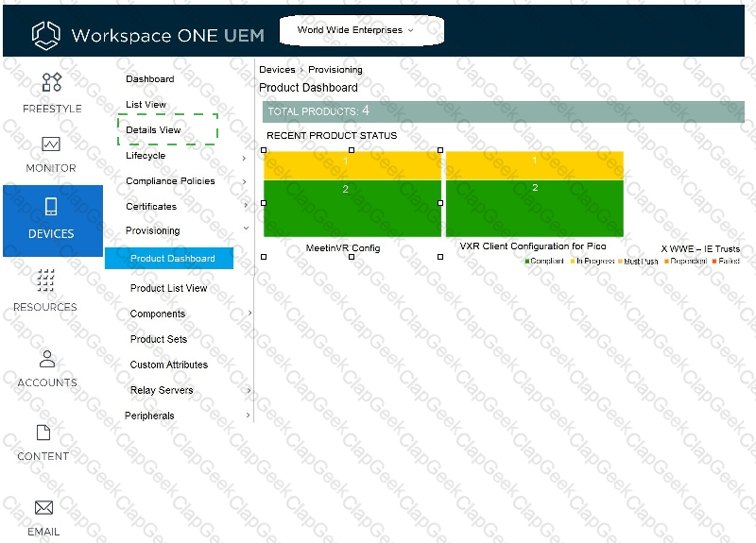
Task: Open the Monitor chart icon
Action: 51,144
